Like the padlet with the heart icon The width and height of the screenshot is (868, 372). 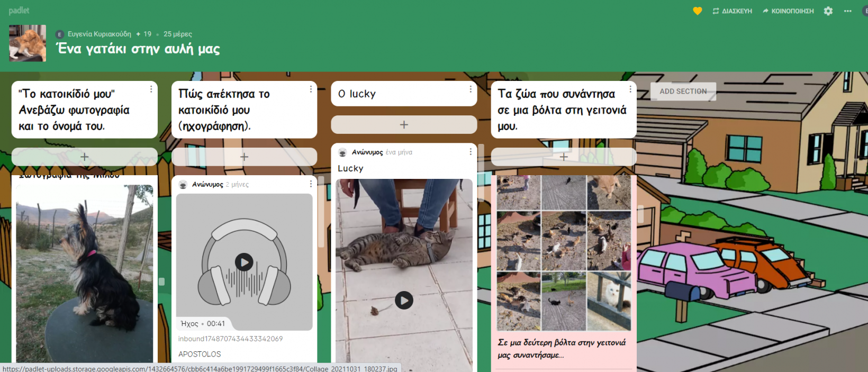tap(698, 11)
